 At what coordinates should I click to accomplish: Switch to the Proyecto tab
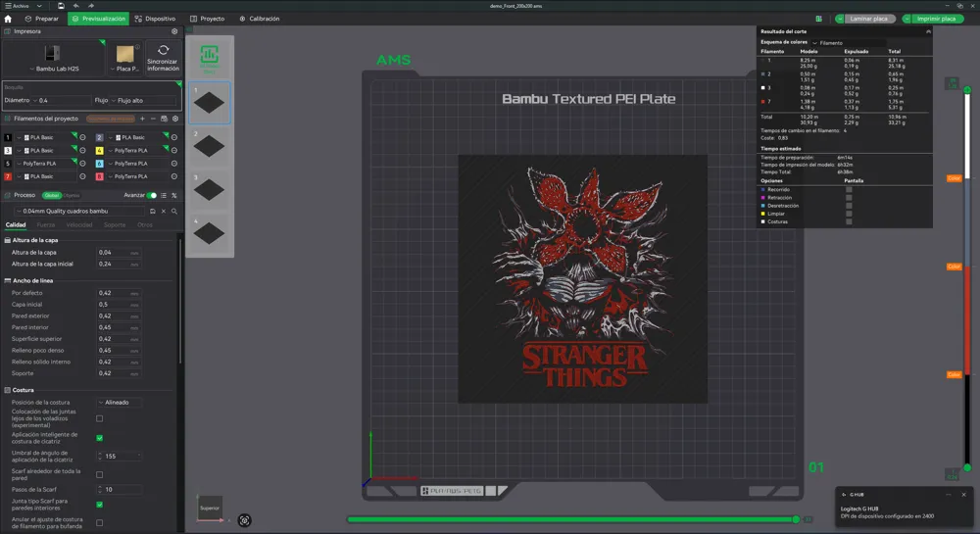click(207, 19)
